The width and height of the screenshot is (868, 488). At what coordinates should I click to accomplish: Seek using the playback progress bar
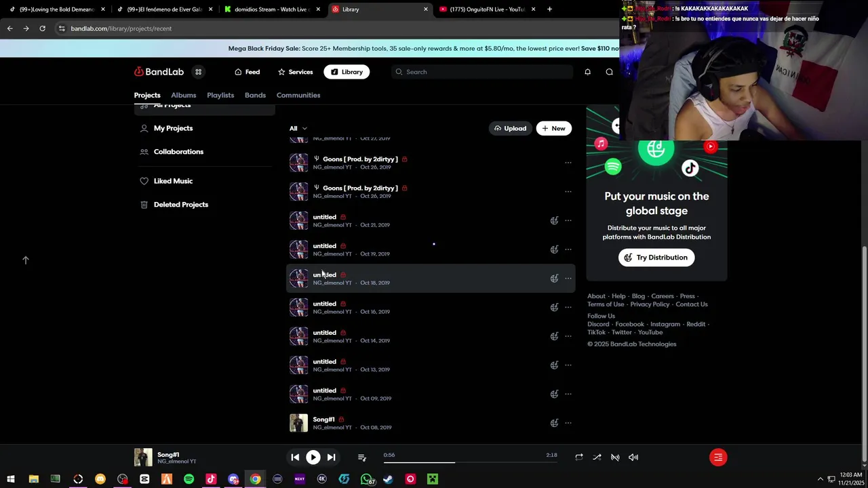pos(471,462)
